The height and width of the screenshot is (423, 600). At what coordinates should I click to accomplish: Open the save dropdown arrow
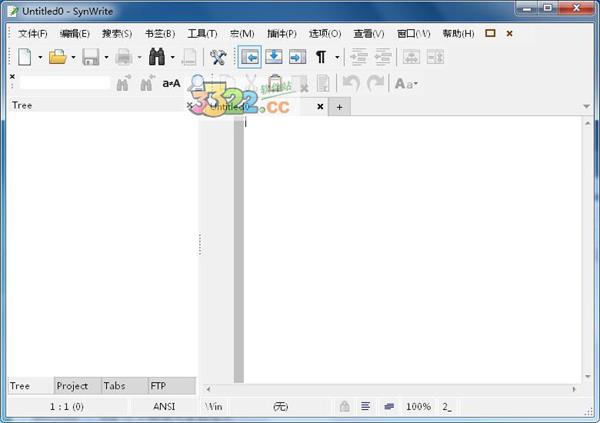point(106,58)
